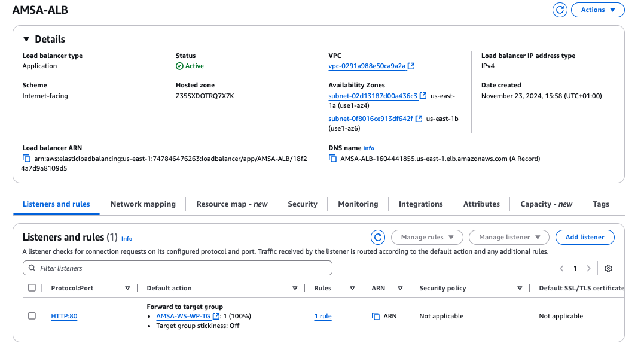Go to next page of listeners
Screen dimensions: 644x358
coord(589,268)
